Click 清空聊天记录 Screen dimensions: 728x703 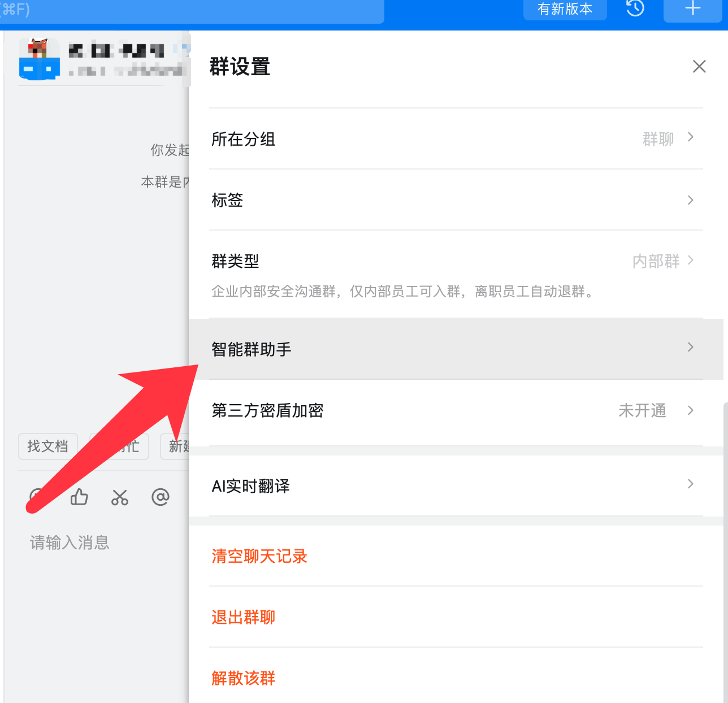(259, 556)
